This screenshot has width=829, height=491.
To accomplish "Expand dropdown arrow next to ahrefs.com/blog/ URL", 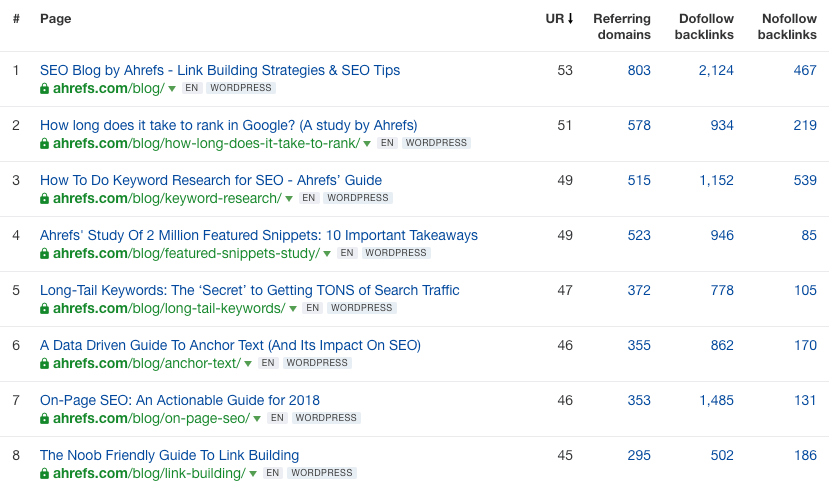I will [x=172, y=89].
